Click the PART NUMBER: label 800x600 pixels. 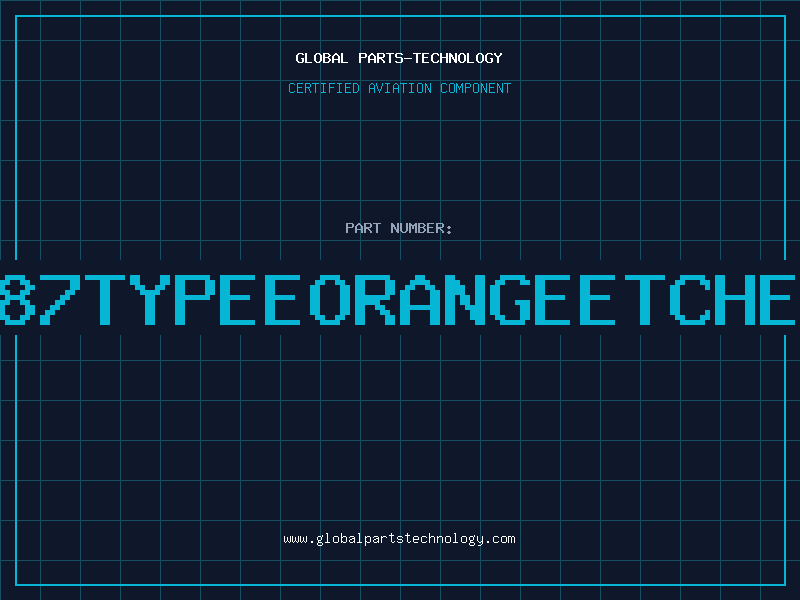coord(399,228)
